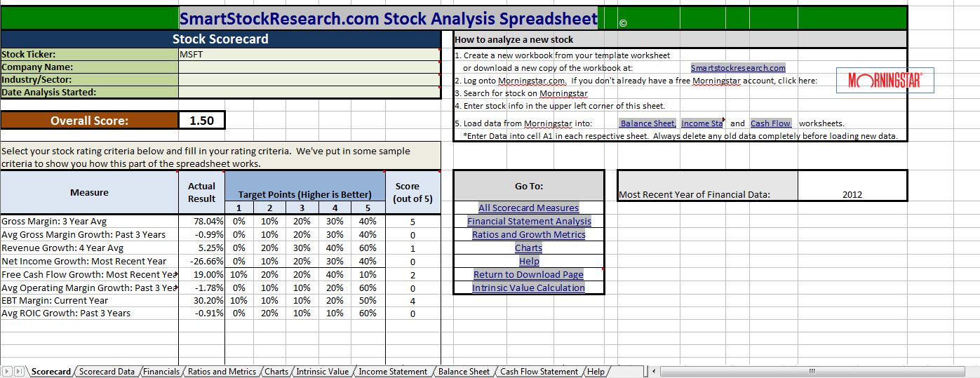
Task: Click the Net Income Growth: Most Recent Year label
Action: 84,261
